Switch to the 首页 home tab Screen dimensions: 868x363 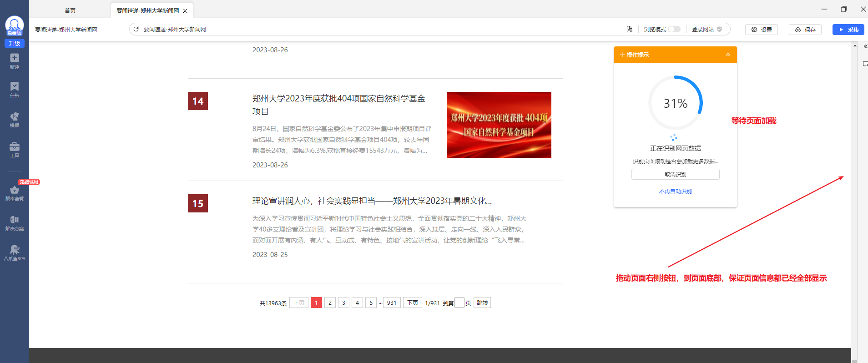[x=70, y=10]
